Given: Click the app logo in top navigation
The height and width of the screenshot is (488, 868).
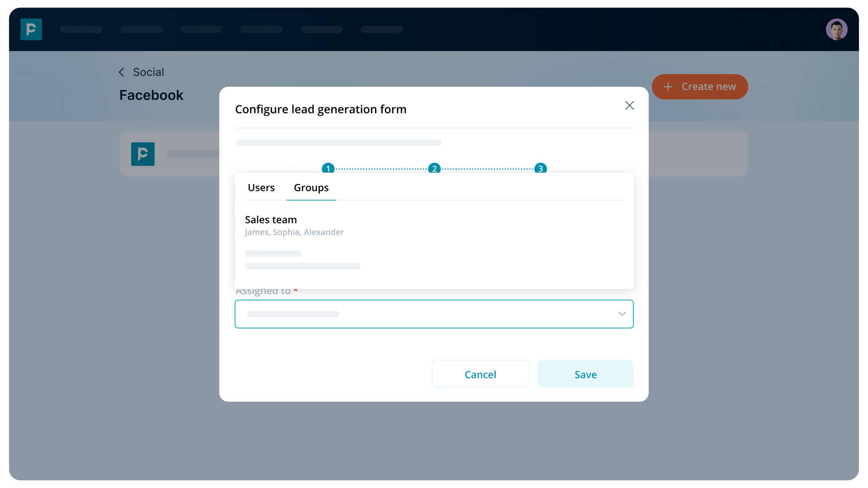Looking at the screenshot, I should [31, 29].
